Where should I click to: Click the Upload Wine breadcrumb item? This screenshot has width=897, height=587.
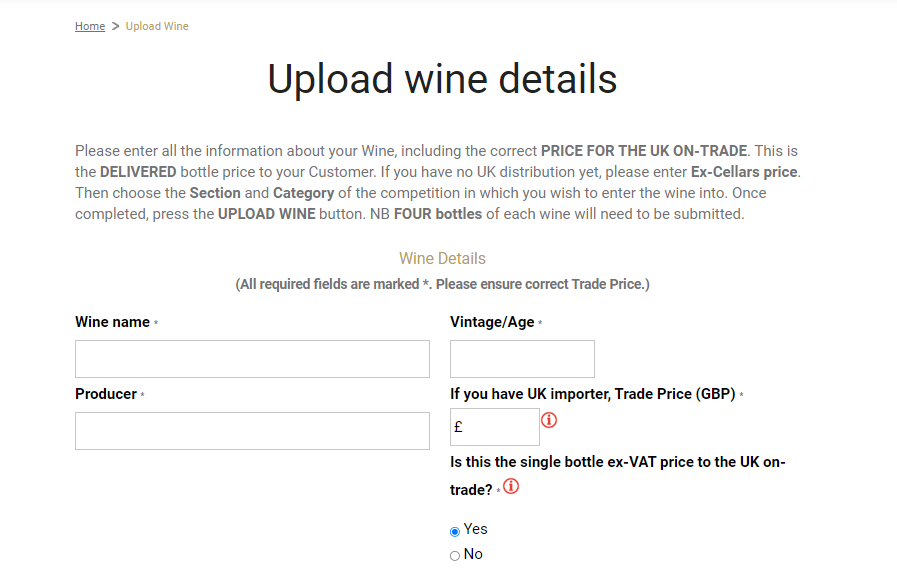157,26
